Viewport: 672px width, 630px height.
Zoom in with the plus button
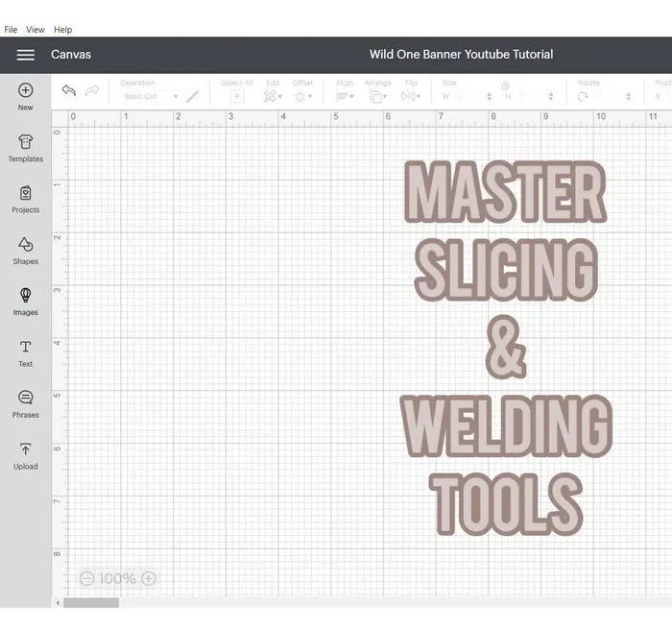coord(149,579)
